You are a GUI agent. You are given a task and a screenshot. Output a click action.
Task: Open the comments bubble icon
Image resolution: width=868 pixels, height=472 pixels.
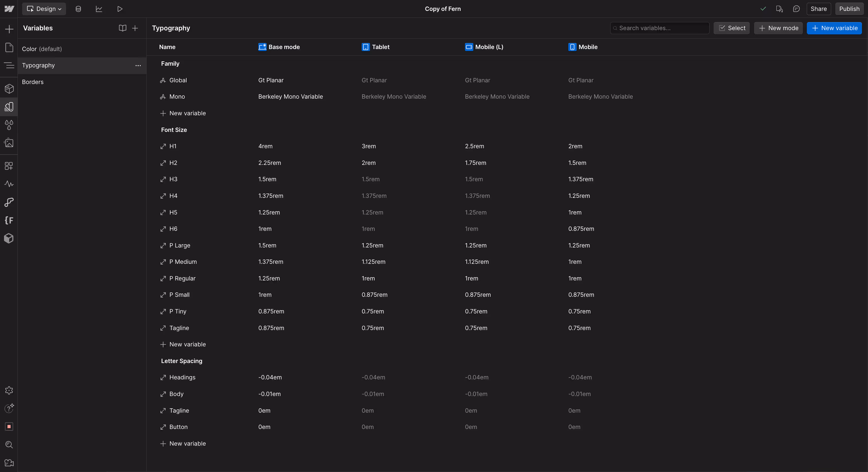796,9
